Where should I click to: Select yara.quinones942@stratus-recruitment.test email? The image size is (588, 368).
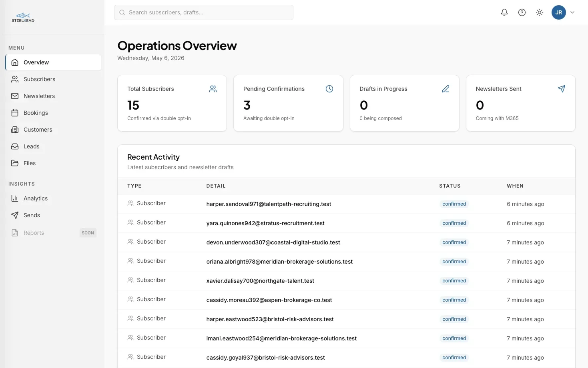click(265, 223)
